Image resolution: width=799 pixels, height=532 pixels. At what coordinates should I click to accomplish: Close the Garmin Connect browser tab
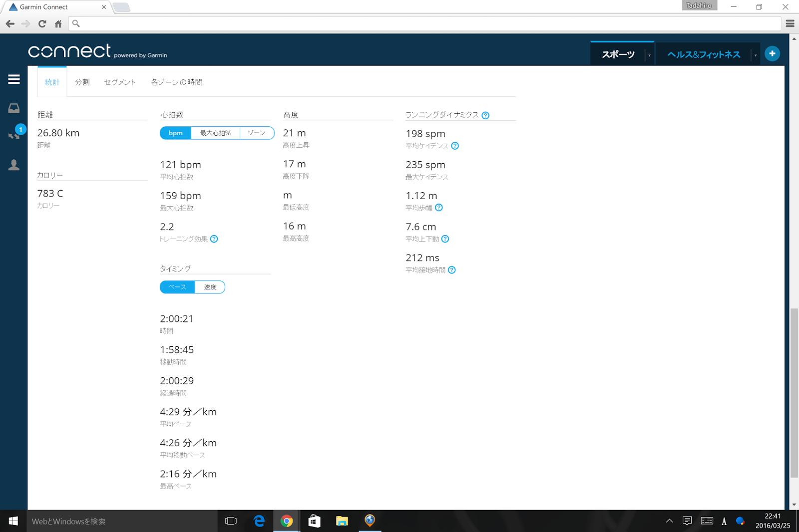point(103,7)
